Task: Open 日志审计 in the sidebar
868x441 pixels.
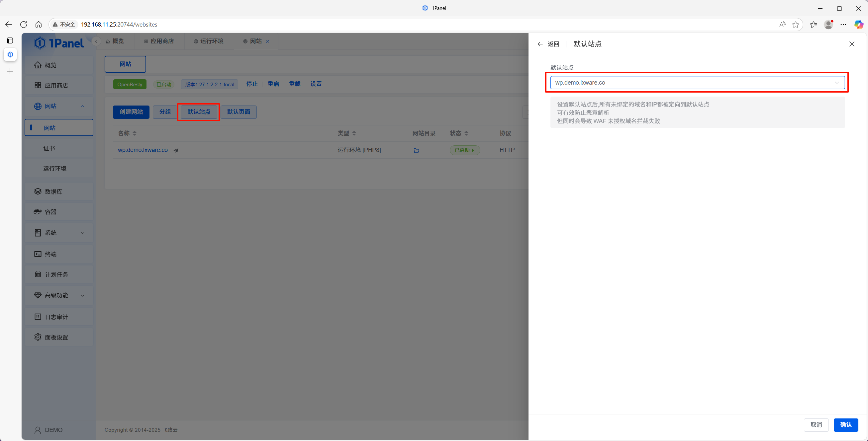Action: pos(59,317)
